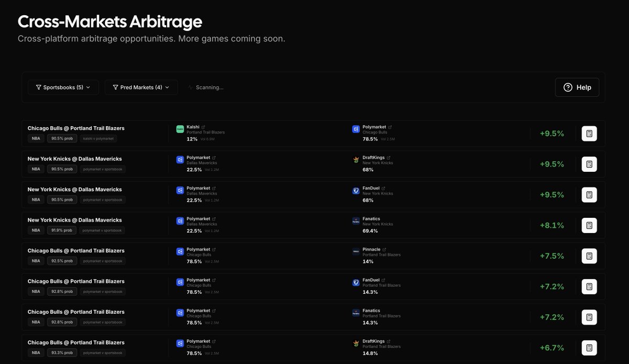Image resolution: width=629 pixels, height=364 pixels.
Task: Click the +8.1% profit value
Action: coord(552,225)
